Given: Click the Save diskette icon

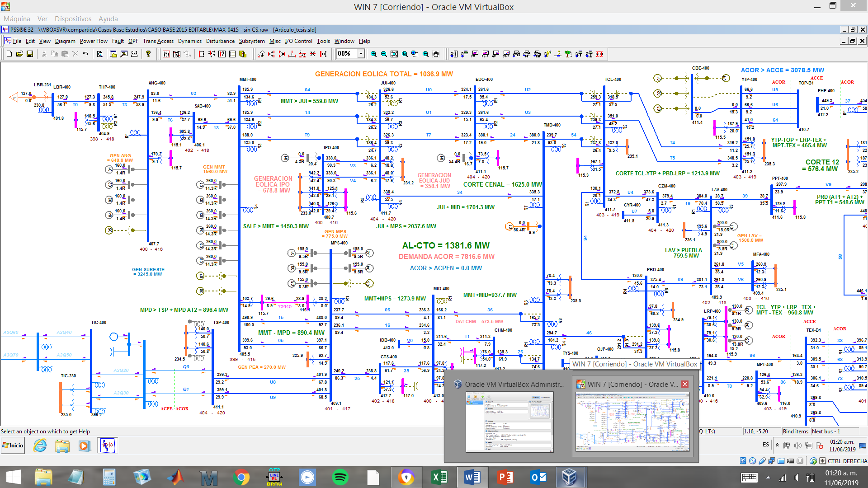Looking at the screenshot, I should (x=30, y=54).
